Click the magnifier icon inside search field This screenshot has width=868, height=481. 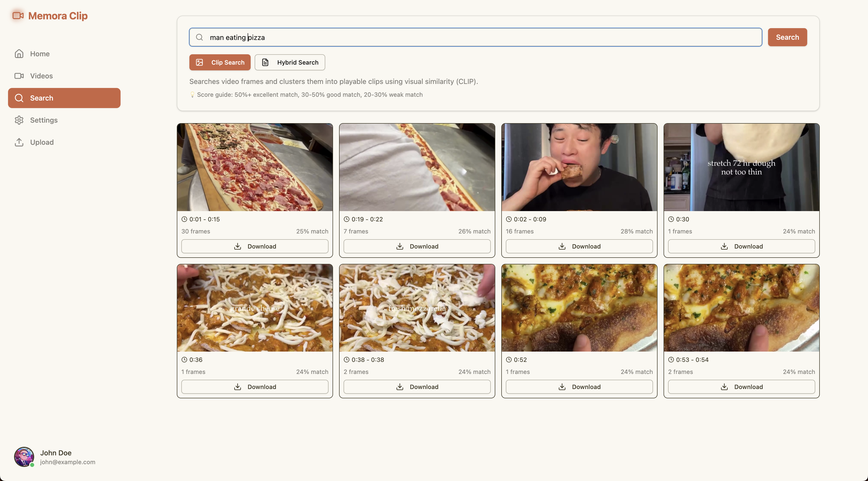coord(199,37)
